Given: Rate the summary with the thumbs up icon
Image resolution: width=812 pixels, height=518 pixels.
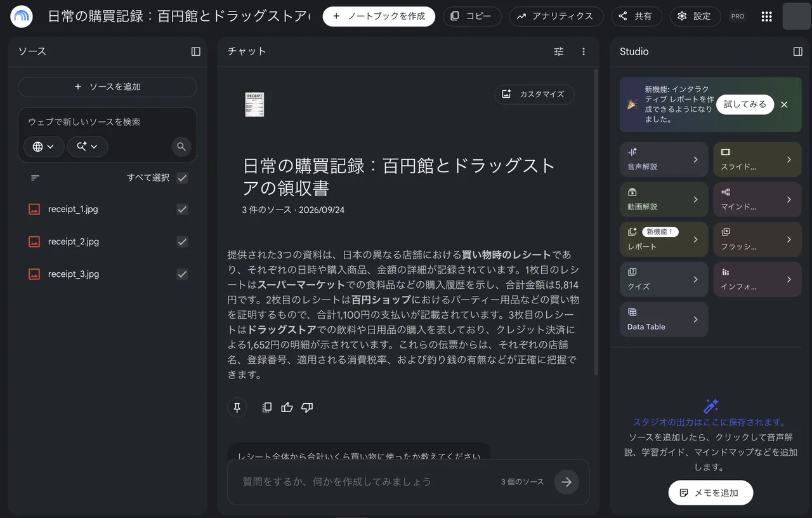Looking at the screenshot, I should click(x=287, y=408).
